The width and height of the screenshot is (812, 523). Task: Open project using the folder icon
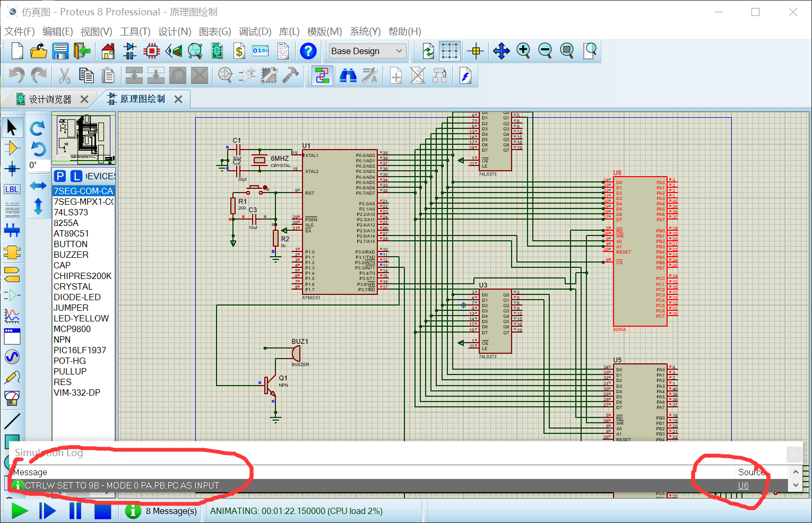coord(39,51)
